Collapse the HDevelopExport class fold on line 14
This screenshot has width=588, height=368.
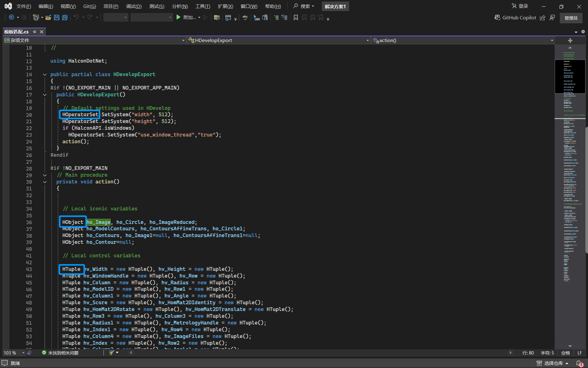pos(45,75)
